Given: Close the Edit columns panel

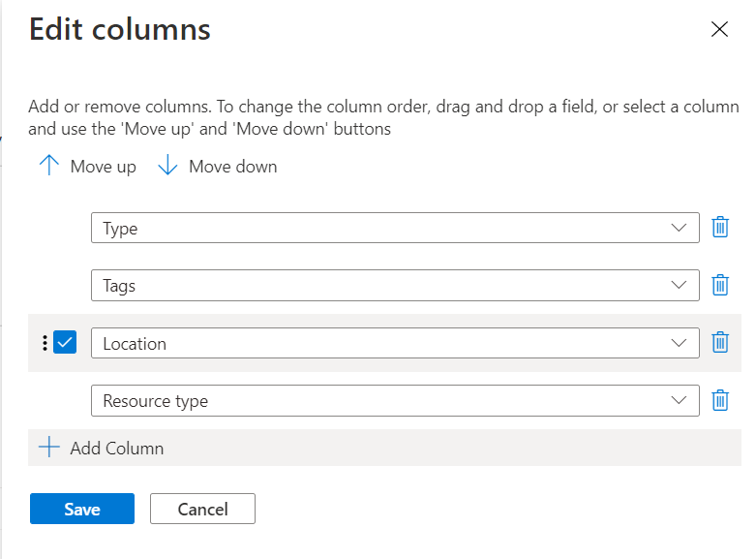Looking at the screenshot, I should (x=719, y=29).
